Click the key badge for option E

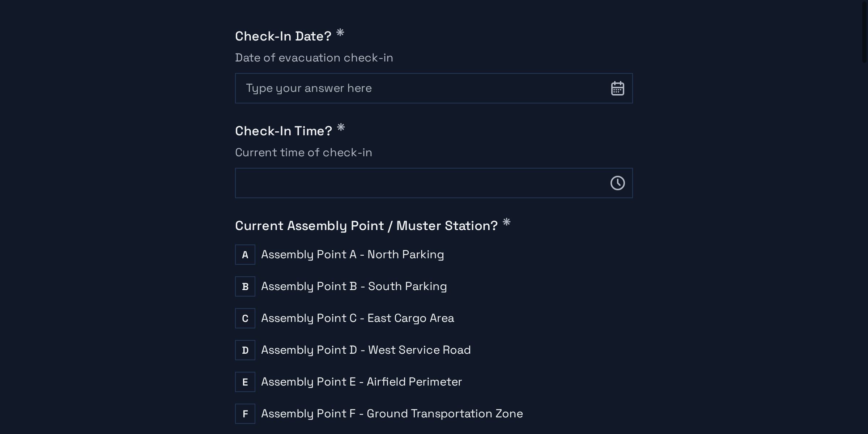(x=245, y=382)
